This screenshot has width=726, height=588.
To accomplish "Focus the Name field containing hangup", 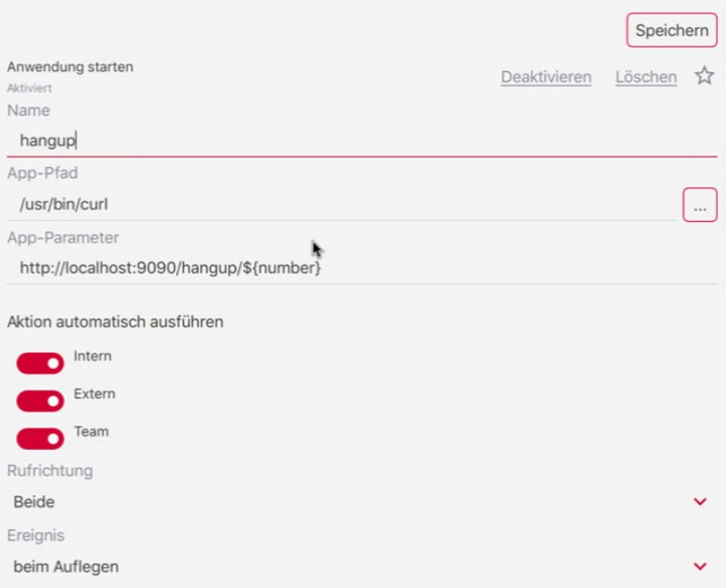I will tap(362, 140).
